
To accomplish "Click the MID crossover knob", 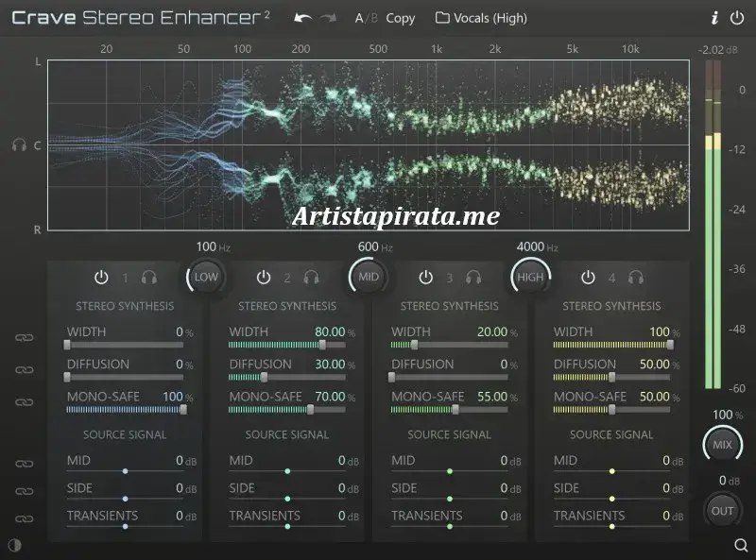I will point(369,277).
